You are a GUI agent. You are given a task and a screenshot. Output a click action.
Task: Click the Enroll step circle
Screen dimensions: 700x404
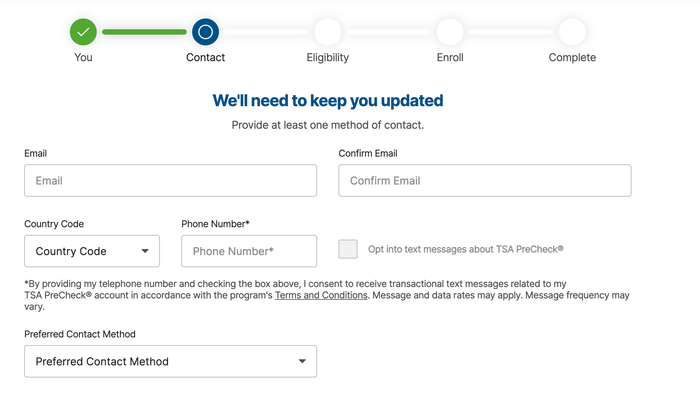(450, 32)
